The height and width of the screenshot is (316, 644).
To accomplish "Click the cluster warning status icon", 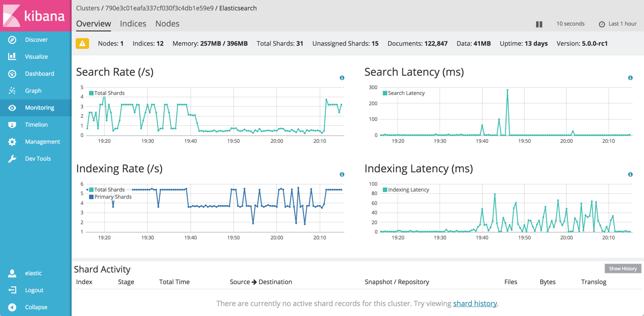I will (82, 43).
